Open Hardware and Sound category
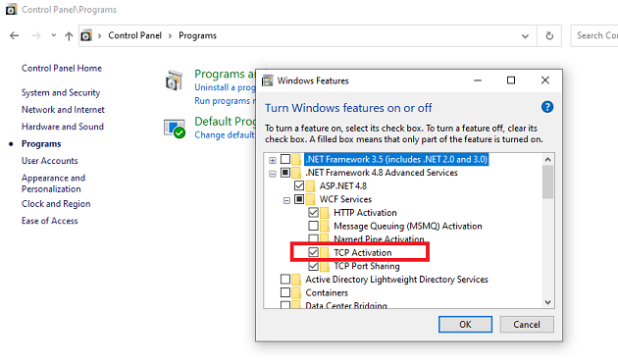Screen dimensions: 618x364 [x=63, y=127]
